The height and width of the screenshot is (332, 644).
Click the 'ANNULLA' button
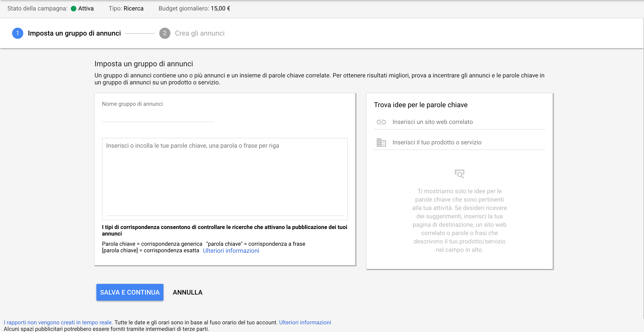187,292
